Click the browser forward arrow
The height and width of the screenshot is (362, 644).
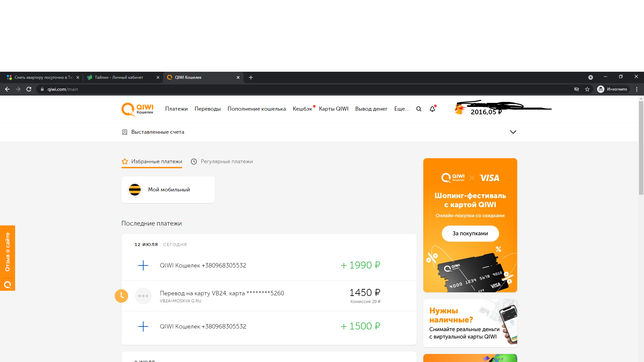[x=18, y=89]
